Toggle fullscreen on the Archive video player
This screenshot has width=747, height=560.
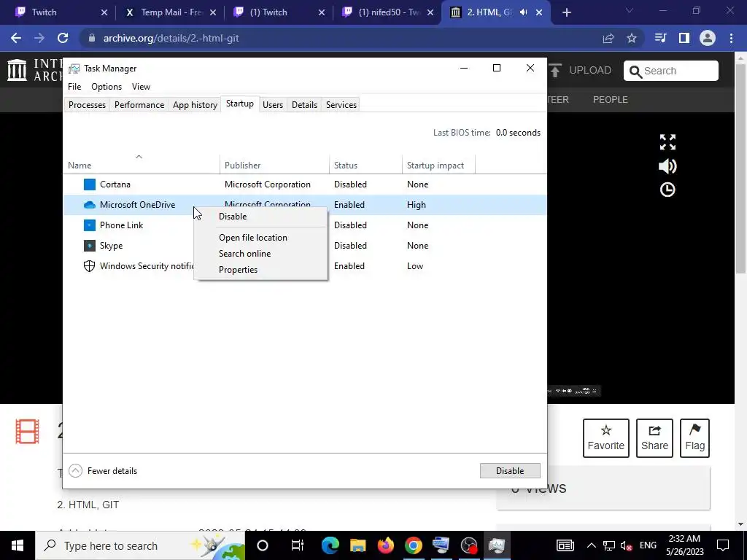(x=667, y=142)
